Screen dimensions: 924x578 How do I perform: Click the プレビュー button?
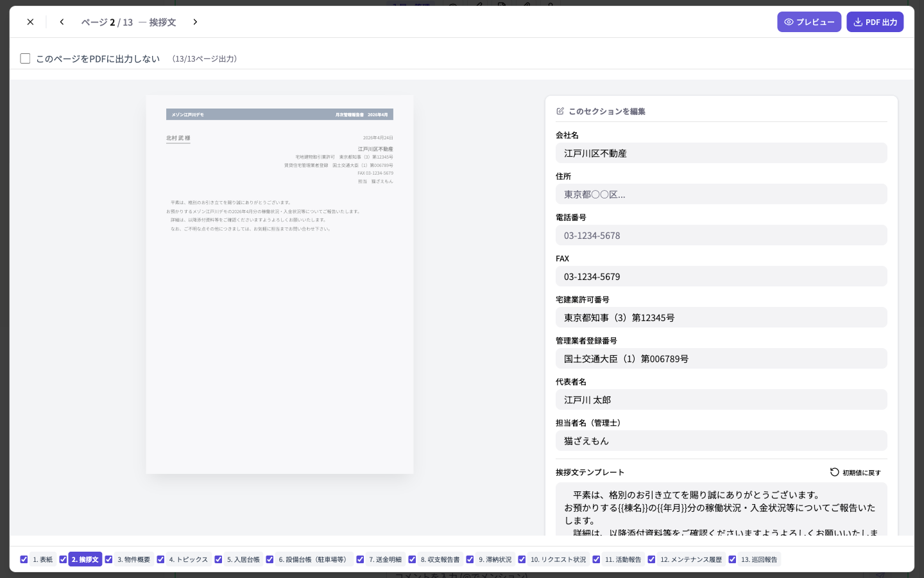[x=809, y=22]
